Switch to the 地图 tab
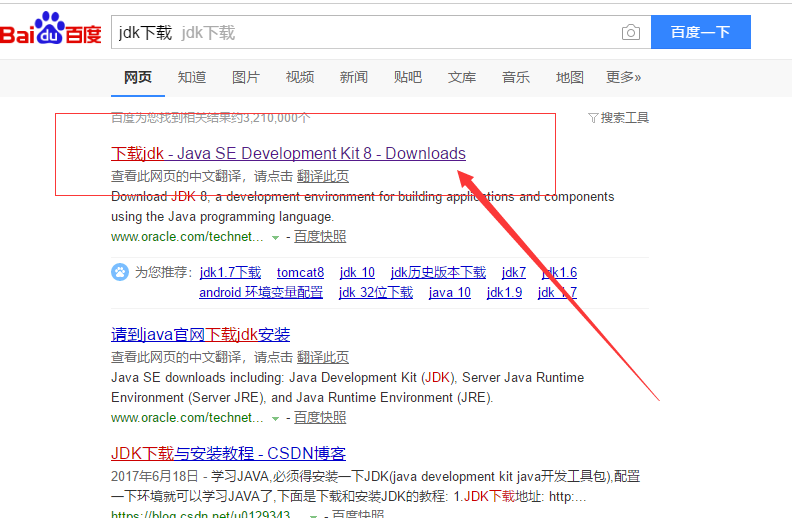792x518 pixels. pos(570,77)
